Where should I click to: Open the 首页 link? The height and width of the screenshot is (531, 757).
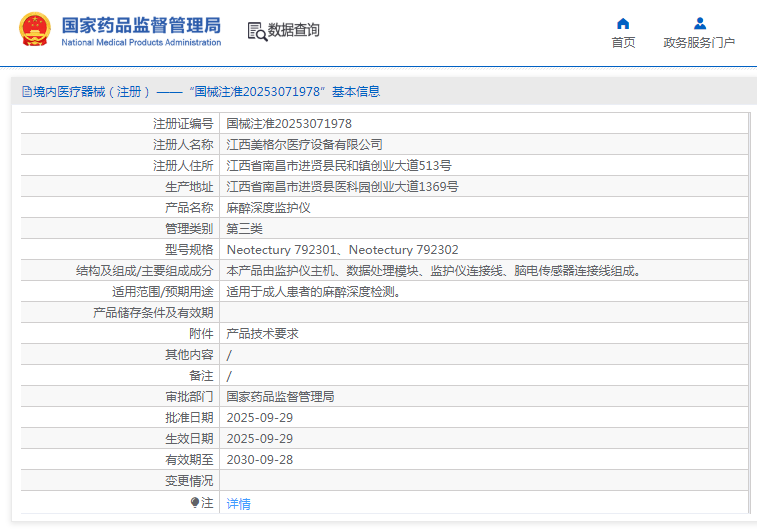click(x=623, y=42)
